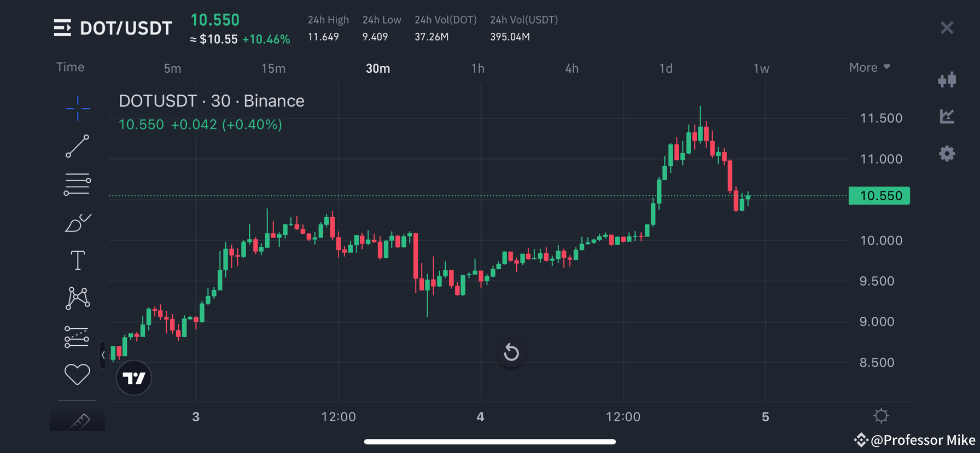The width and height of the screenshot is (980, 453).
Task: Click the 10.550 price label
Action: click(x=879, y=195)
